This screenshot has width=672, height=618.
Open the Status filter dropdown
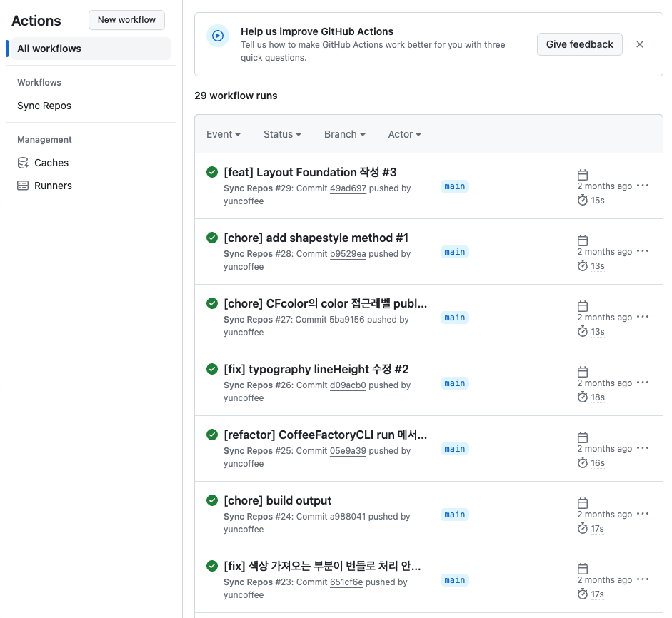[282, 134]
